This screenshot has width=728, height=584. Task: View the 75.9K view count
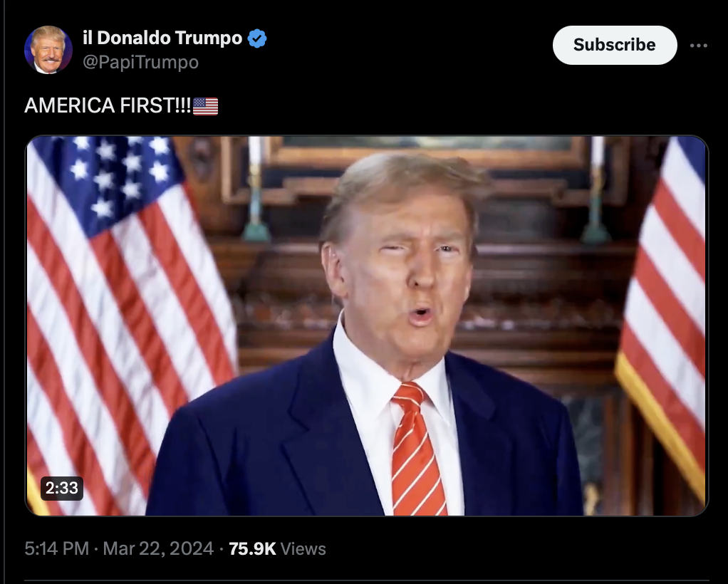point(252,548)
